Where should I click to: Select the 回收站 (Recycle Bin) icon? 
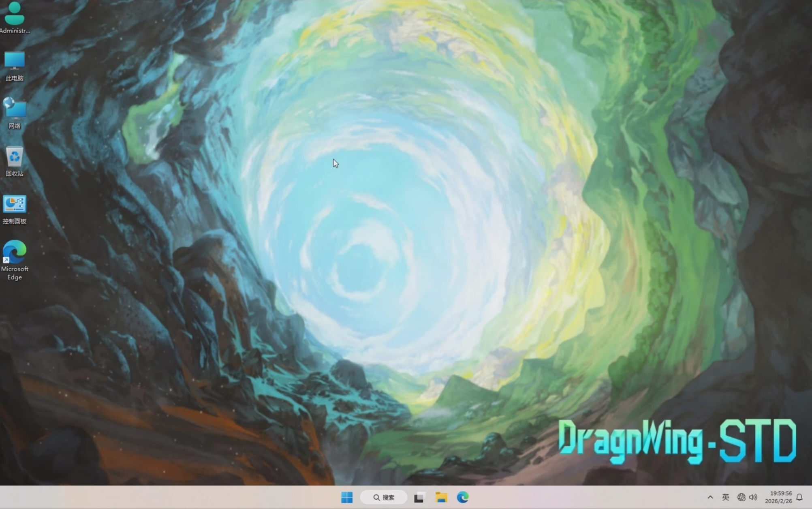tap(15, 156)
